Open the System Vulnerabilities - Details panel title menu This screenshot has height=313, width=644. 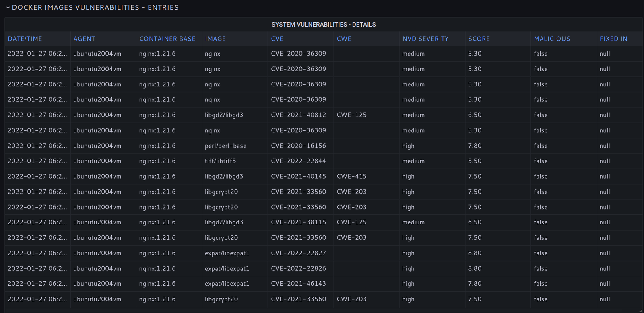[323, 25]
